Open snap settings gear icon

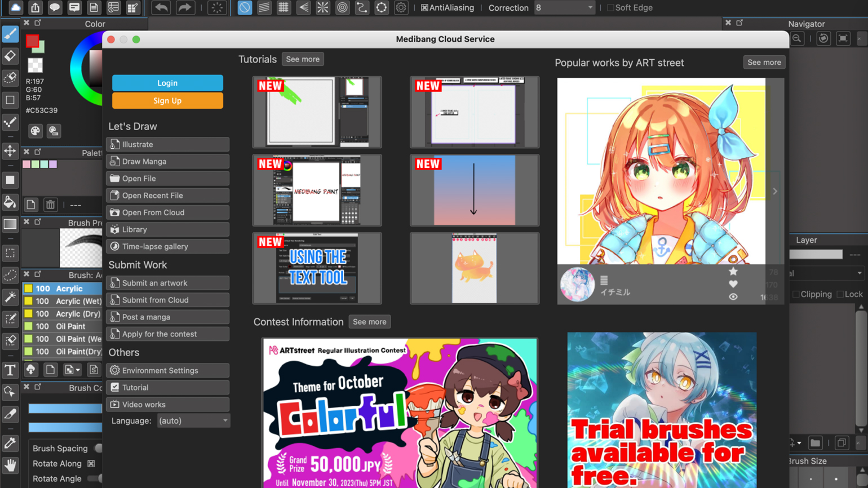pyautogui.click(x=401, y=8)
